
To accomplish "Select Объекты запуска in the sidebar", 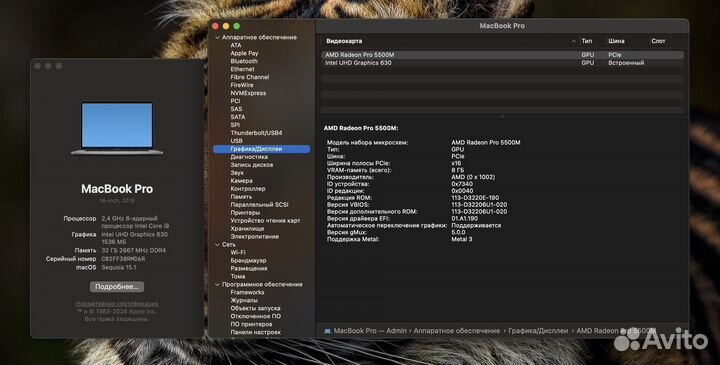I will coord(255,309).
